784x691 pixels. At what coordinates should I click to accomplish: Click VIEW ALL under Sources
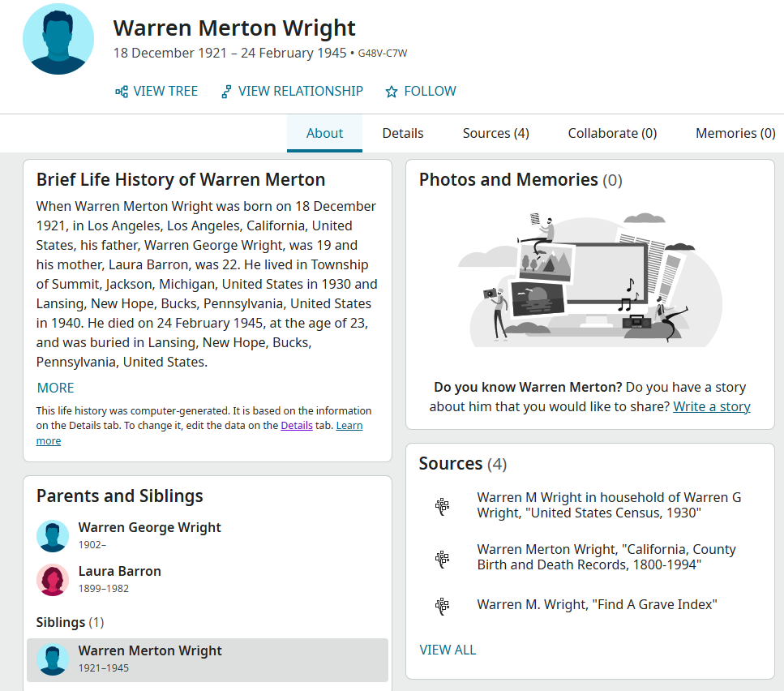pos(448,650)
